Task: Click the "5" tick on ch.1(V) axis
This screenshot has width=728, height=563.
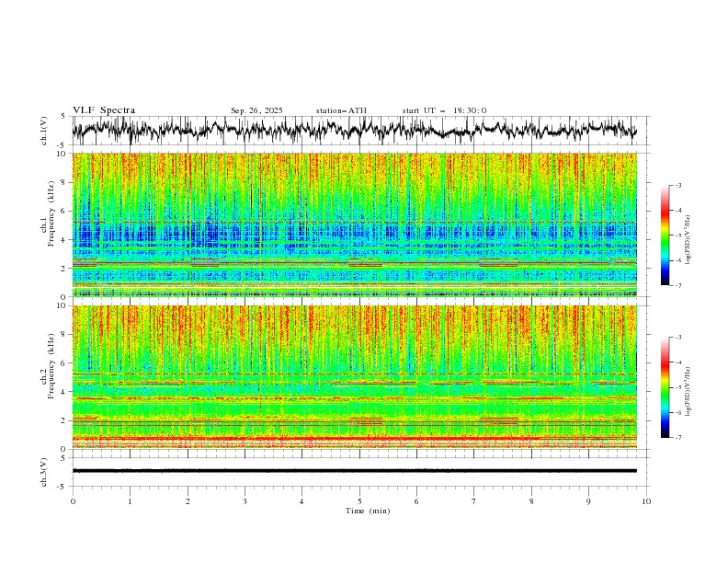Action: 63,116
